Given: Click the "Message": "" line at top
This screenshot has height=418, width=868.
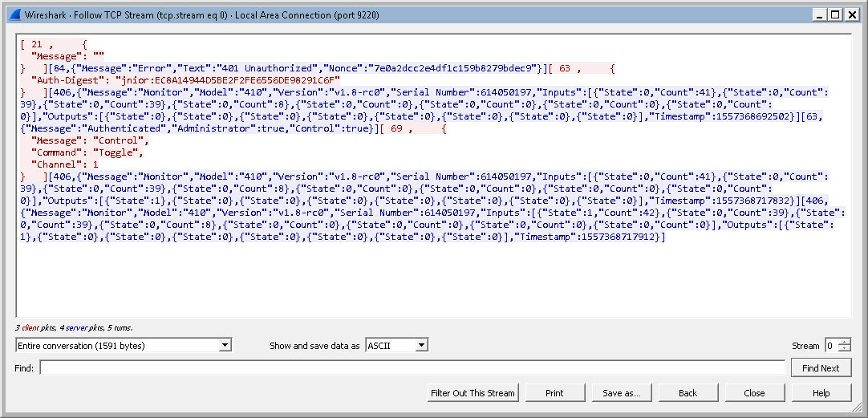Looking at the screenshot, I should coord(67,56).
